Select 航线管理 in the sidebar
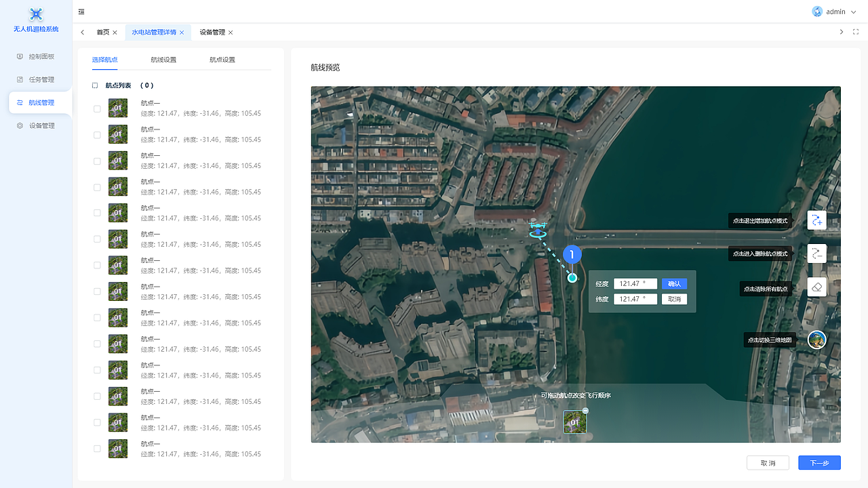Image resolution: width=868 pixels, height=488 pixels. click(x=40, y=103)
